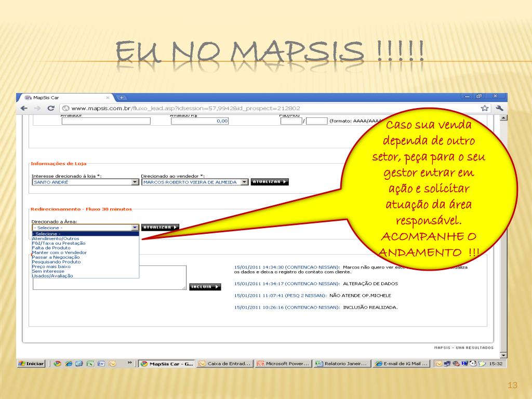Switch to MapSis Car taskbar button
Viewport: 532px width, 399px height.
(x=167, y=364)
